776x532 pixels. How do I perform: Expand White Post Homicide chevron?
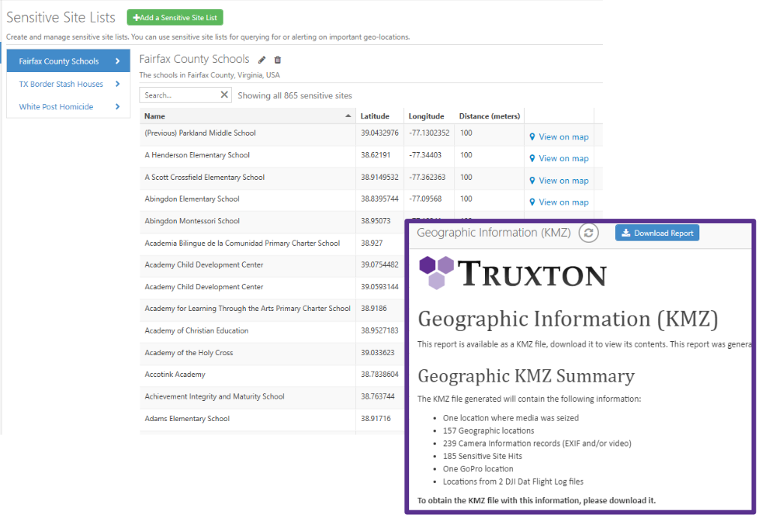pos(117,106)
